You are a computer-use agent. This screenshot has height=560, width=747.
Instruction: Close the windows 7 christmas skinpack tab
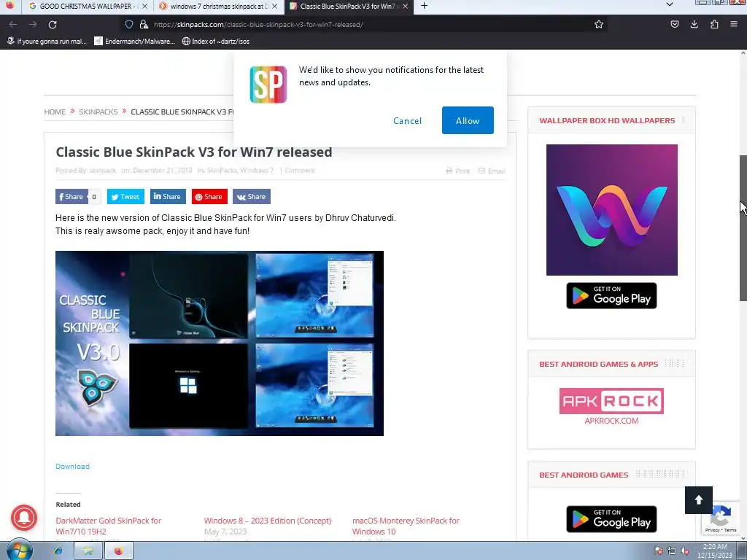click(274, 6)
